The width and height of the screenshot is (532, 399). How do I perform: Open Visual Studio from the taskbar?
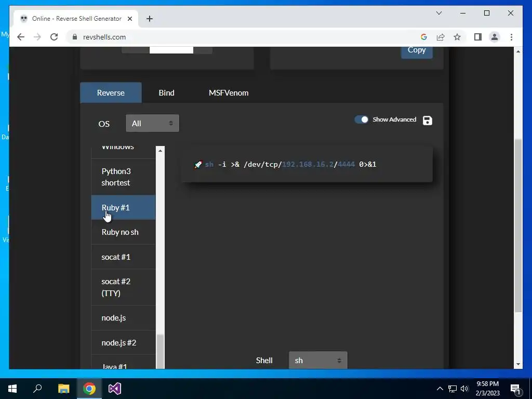tap(115, 389)
